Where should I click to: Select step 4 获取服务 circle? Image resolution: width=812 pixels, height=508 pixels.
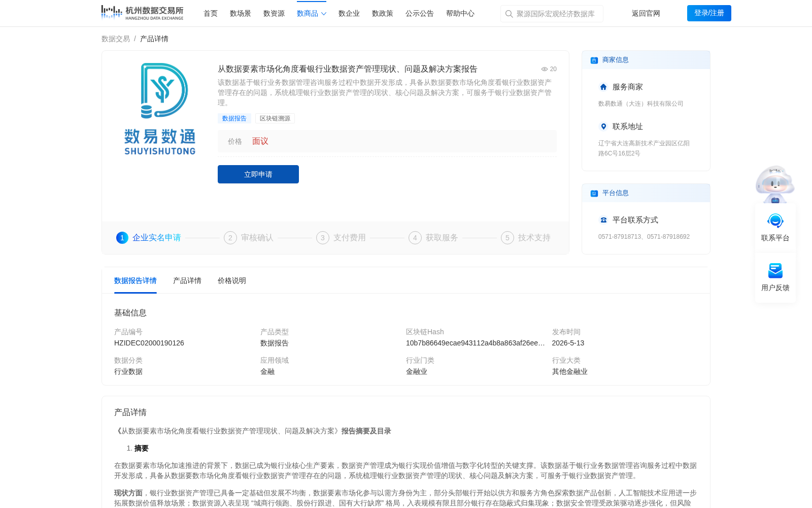tap(415, 238)
